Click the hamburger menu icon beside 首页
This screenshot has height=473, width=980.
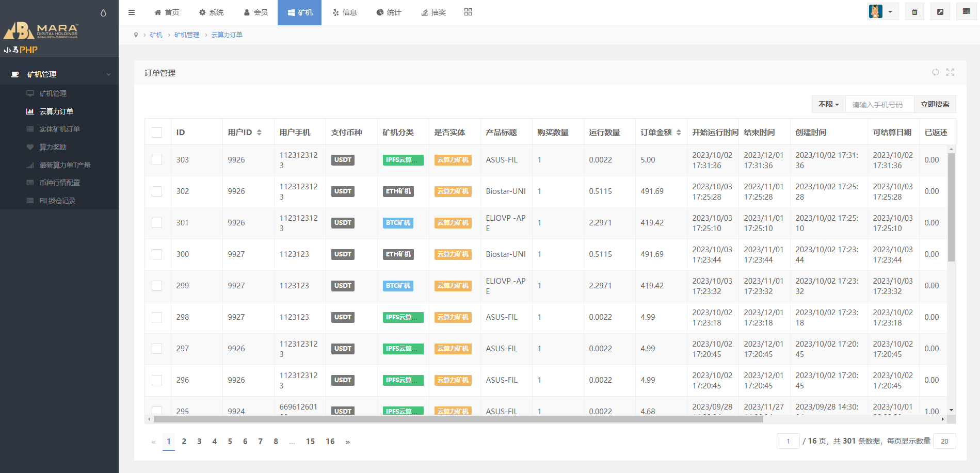(132, 12)
